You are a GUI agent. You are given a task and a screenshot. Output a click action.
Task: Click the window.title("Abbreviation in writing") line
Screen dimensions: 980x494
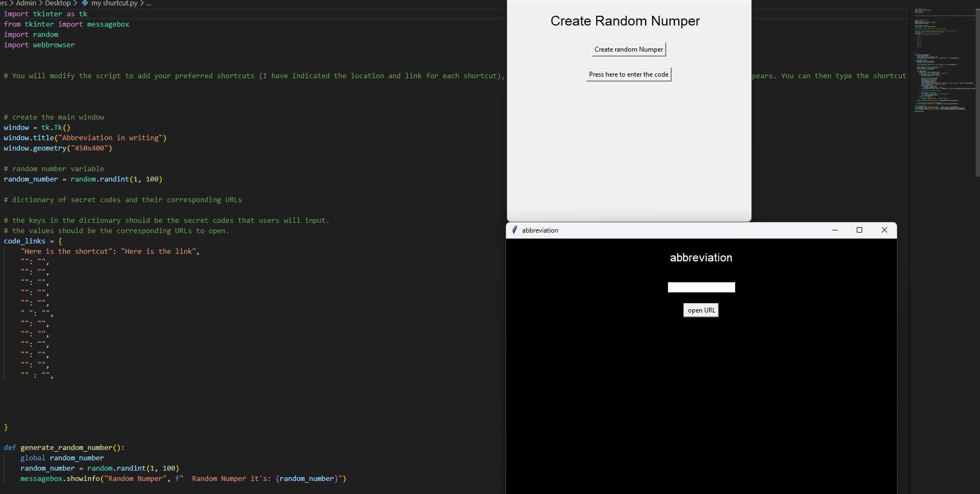click(x=85, y=138)
